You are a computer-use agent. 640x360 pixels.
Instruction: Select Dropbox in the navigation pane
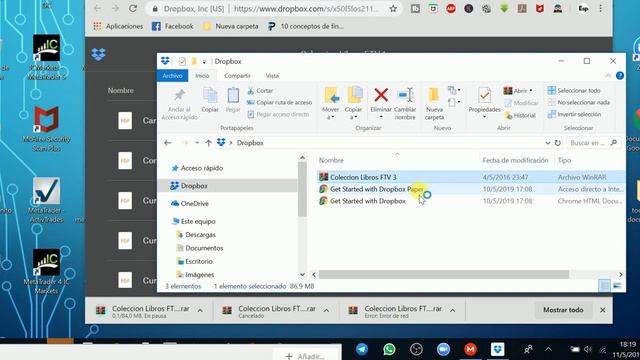pos(189,186)
